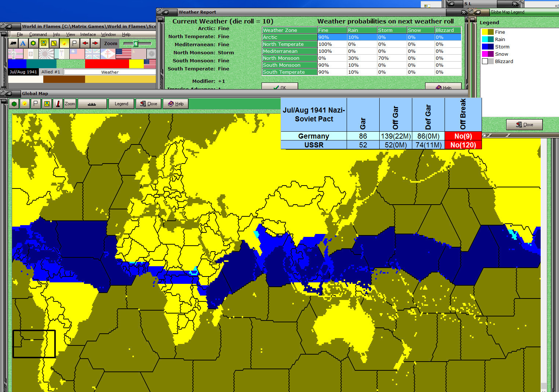Click the Storm column header in weather table
Viewport: 559px width, 392px height.
[x=392, y=30]
